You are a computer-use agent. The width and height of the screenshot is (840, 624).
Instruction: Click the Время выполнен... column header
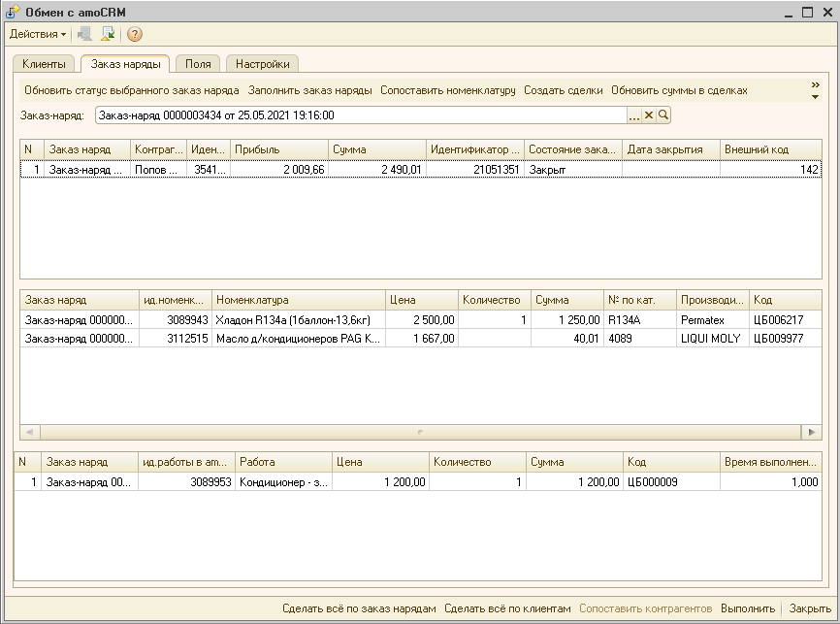[771, 462]
